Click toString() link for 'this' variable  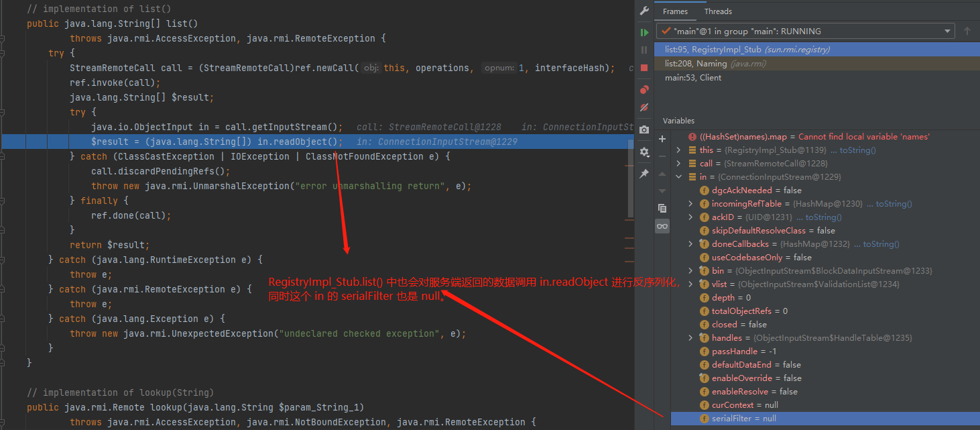click(x=857, y=150)
